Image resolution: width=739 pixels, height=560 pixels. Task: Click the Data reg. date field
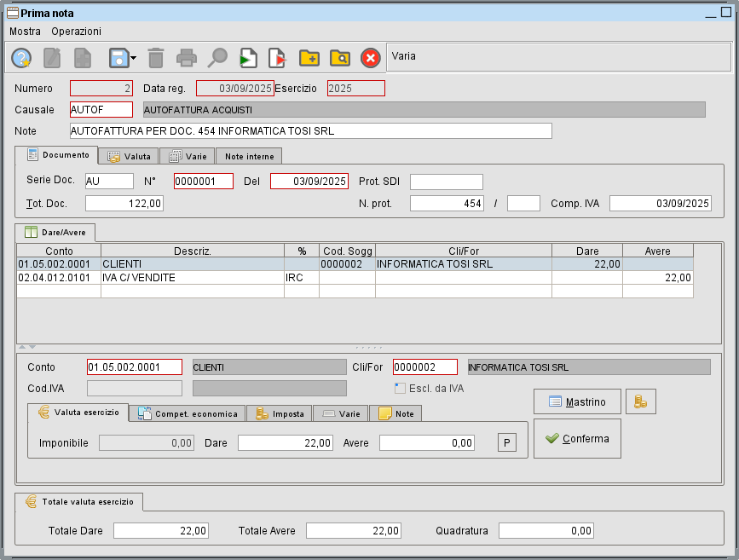(x=234, y=88)
